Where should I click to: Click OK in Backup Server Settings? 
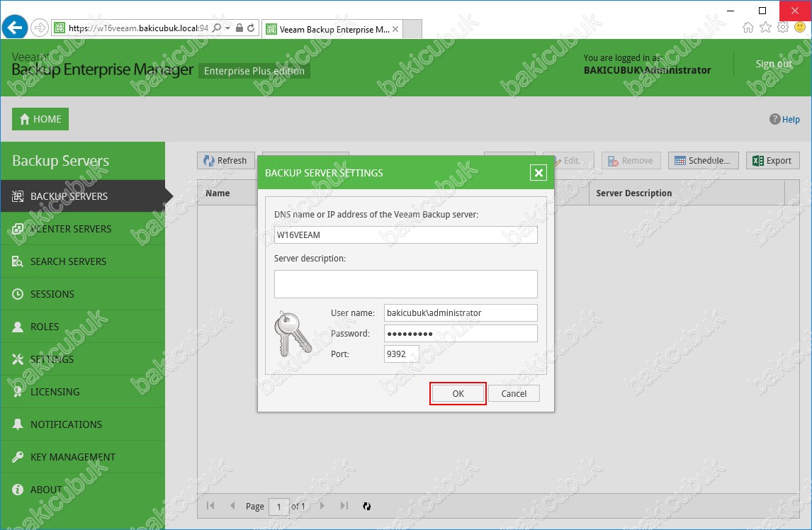click(458, 393)
